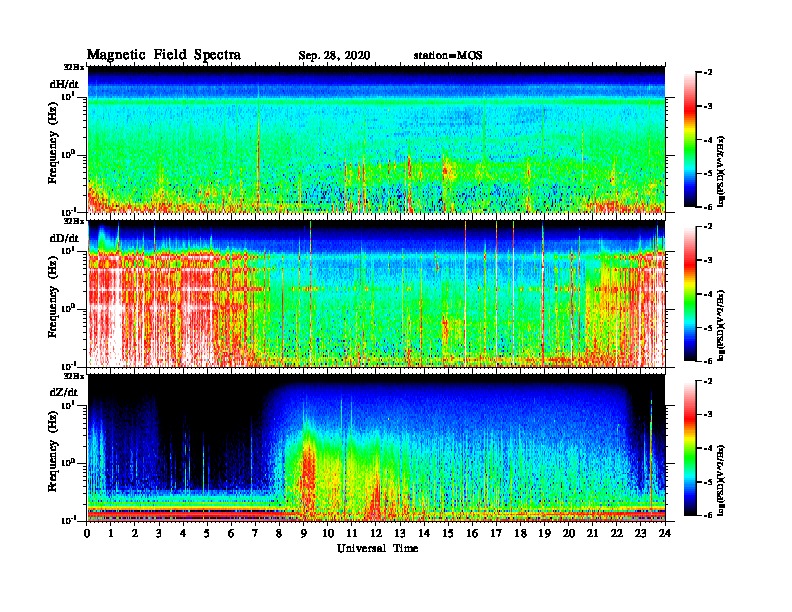This screenshot has width=792, height=612.
Task: Click the "Magnetic Field Spectra" title text
Action: 164,55
